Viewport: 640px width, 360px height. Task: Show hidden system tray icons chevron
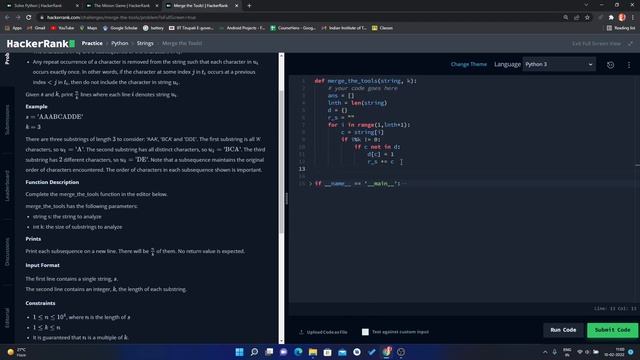pos(545,352)
